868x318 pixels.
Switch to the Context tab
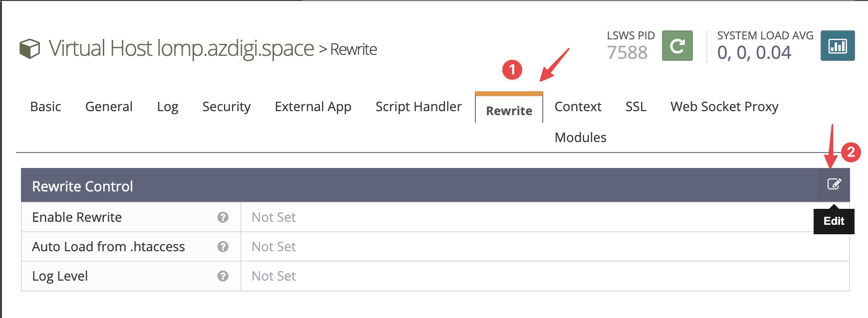(578, 107)
